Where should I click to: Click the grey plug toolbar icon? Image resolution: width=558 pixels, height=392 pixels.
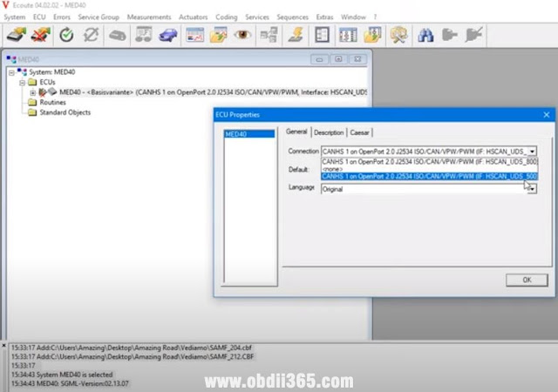tap(449, 35)
